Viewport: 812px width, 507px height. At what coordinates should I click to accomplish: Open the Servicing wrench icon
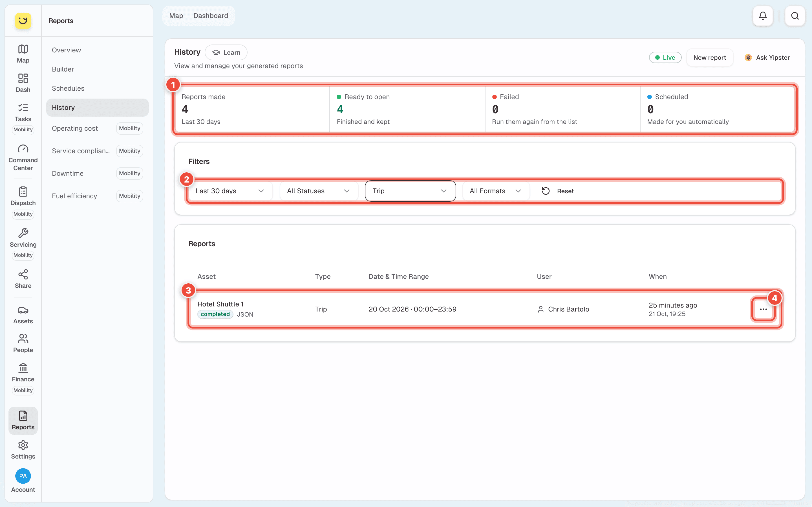pyautogui.click(x=23, y=233)
